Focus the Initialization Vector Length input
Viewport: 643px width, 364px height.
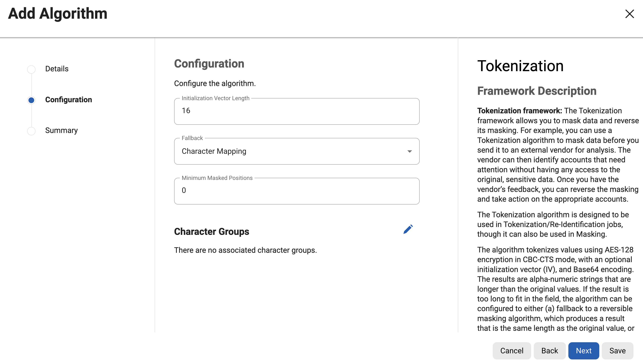click(x=296, y=111)
